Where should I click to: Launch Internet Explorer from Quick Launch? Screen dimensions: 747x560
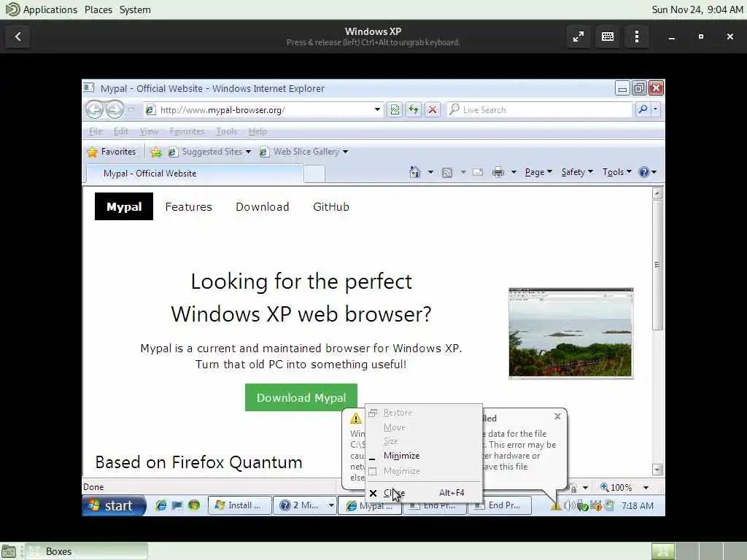click(161, 505)
